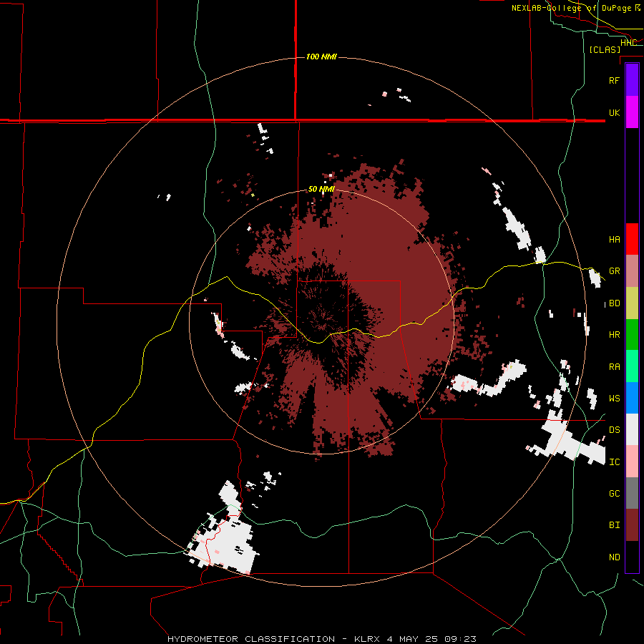Click the IC legend label
Screen dimensions: 644x644
[x=614, y=462]
